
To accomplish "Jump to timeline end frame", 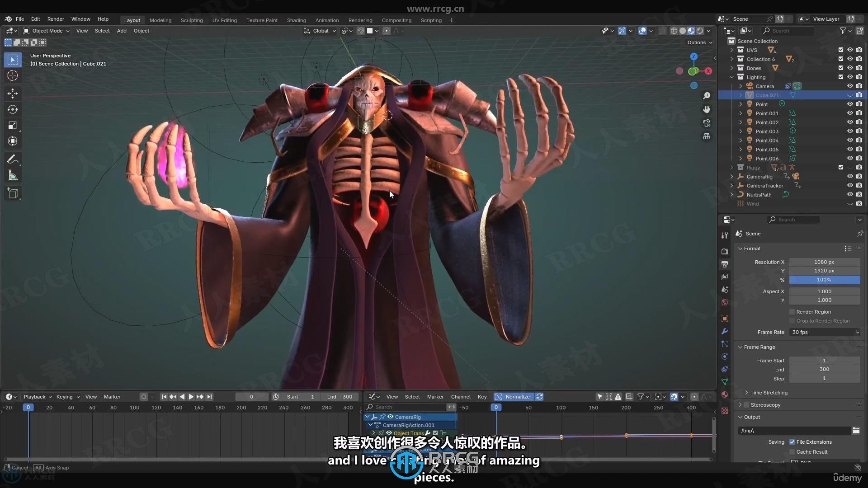I will (209, 397).
